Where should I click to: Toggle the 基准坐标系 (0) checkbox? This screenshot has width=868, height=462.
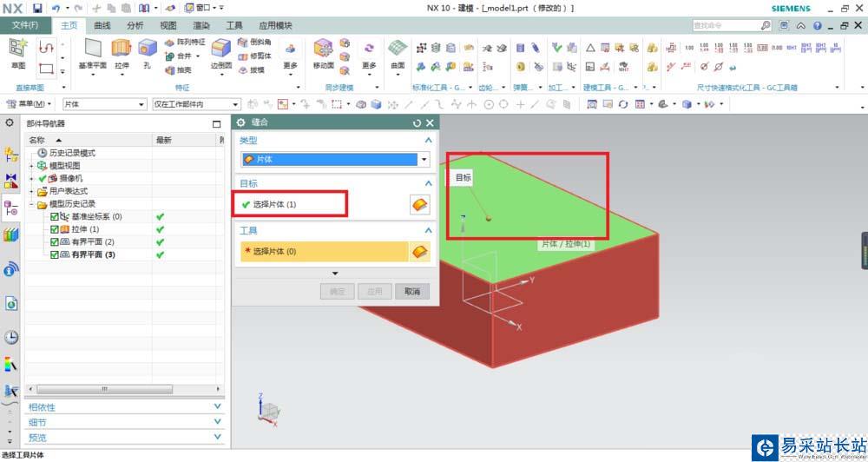tap(54, 216)
